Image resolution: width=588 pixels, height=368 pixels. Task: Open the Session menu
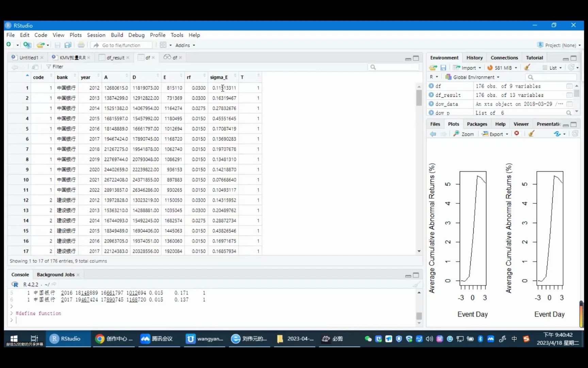click(x=96, y=35)
